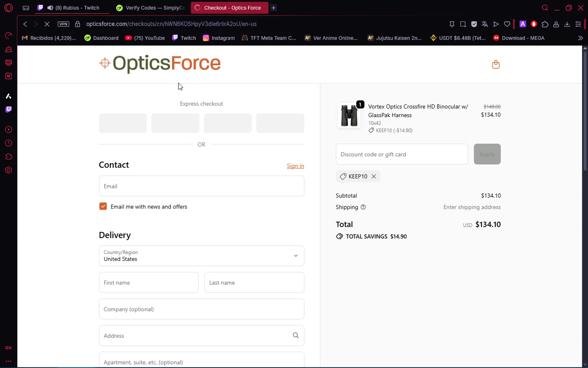Click the heart bookmark icon in toolbar

[507, 24]
